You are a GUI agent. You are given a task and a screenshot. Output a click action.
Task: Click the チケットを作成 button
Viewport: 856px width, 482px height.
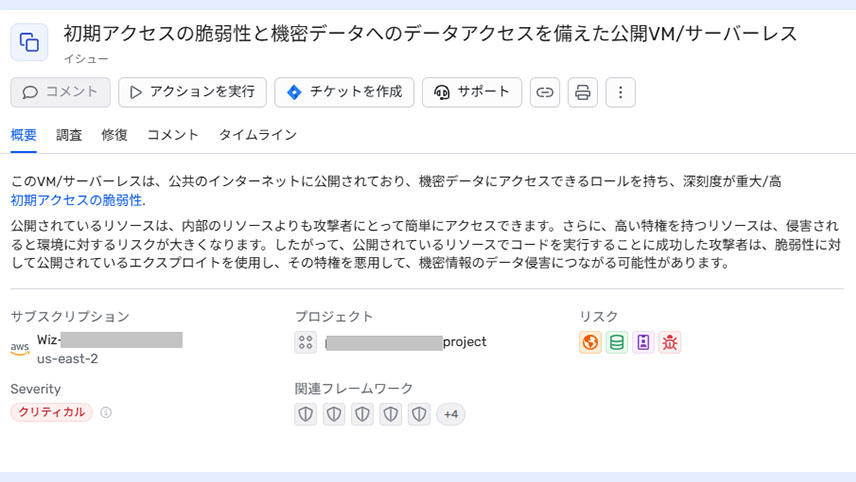pos(344,92)
